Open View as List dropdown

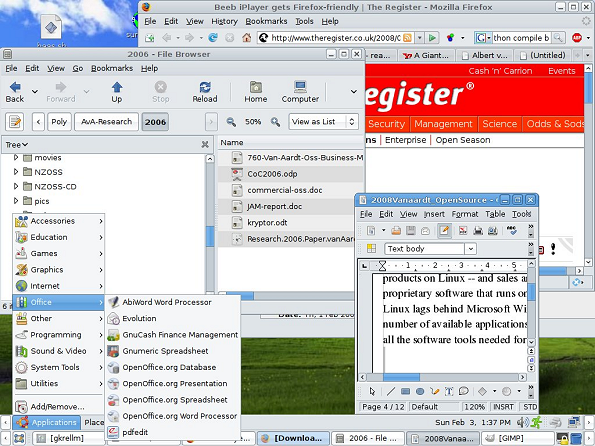[323, 122]
